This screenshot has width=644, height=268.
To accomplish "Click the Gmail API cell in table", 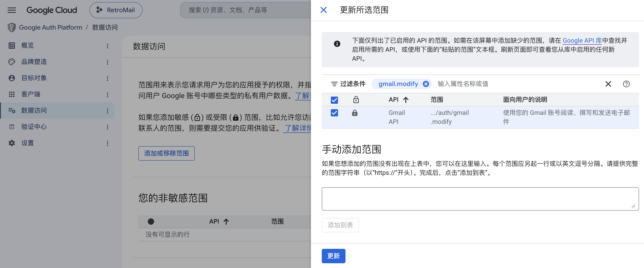I will [x=397, y=117].
